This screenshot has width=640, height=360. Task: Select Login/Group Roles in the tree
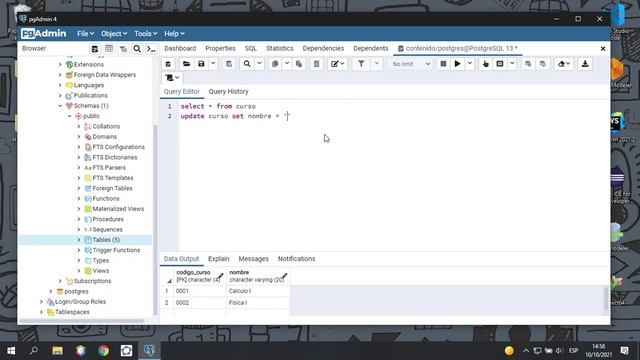[80, 302]
